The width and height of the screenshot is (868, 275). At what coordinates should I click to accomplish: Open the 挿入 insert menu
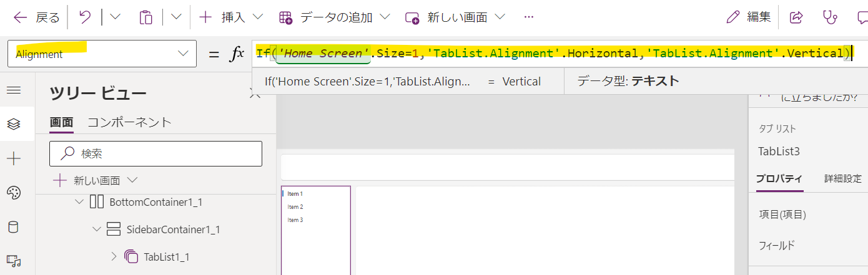[x=231, y=17]
